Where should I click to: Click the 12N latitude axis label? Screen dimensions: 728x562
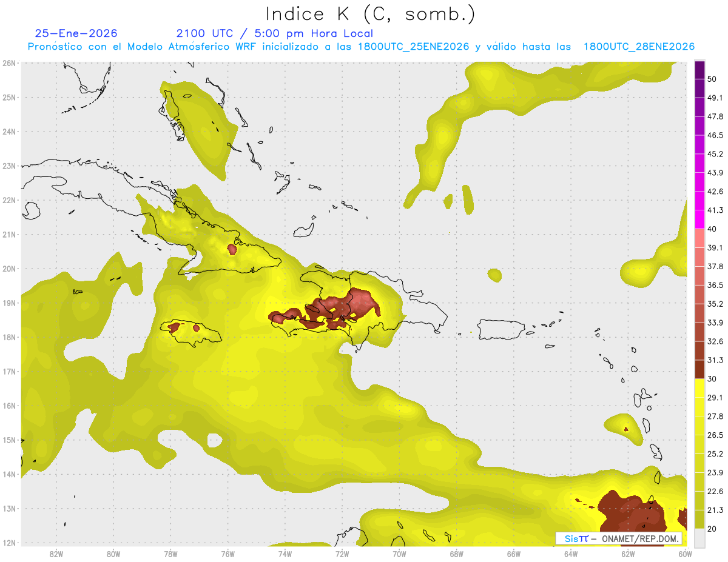click(x=9, y=543)
